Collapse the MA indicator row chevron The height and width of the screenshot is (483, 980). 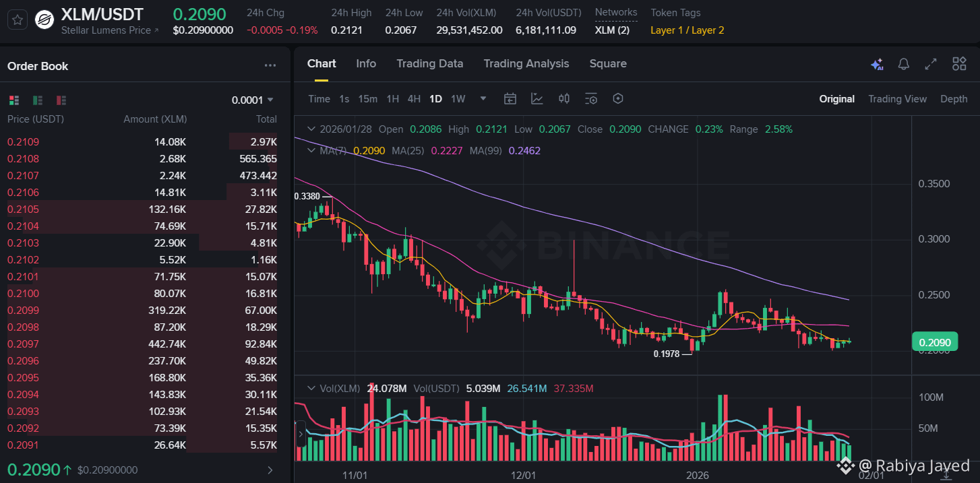pyautogui.click(x=311, y=151)
